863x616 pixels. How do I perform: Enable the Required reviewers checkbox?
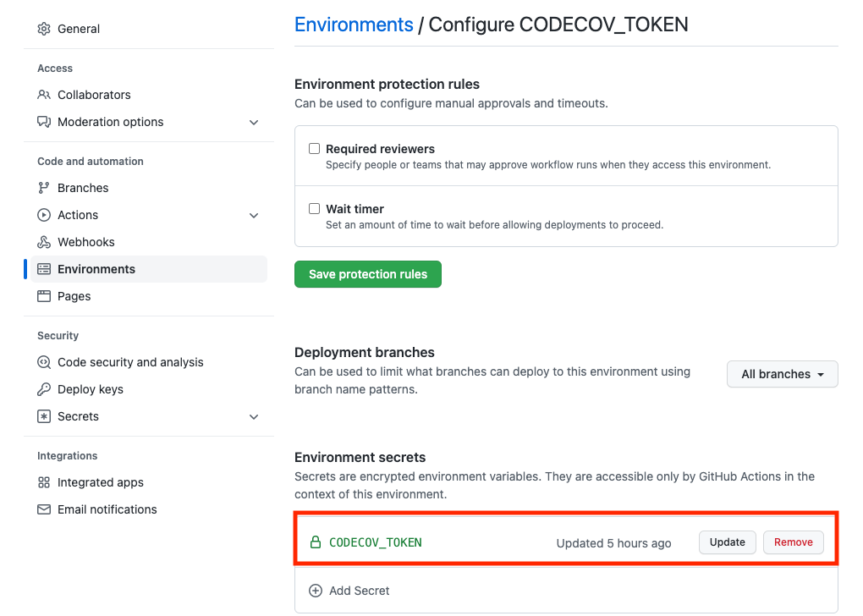point(314,149)
